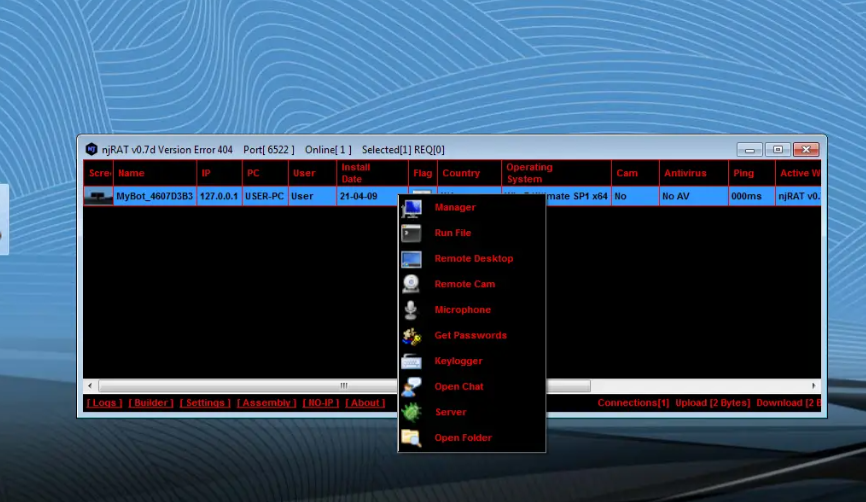This screenshot has height=502, width=866.
Task: Click the Get Passwords keys icon
Action: tap(411, 336)
